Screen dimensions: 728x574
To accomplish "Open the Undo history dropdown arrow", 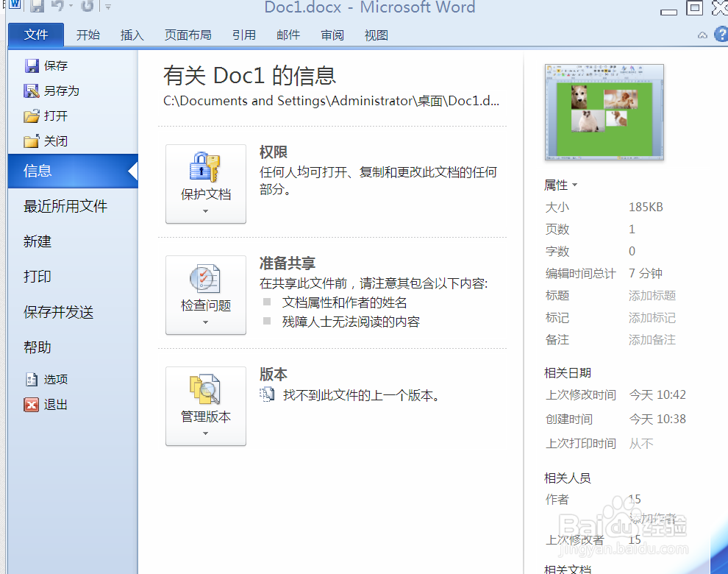I will pyautogui.click(x=71, y=6).
